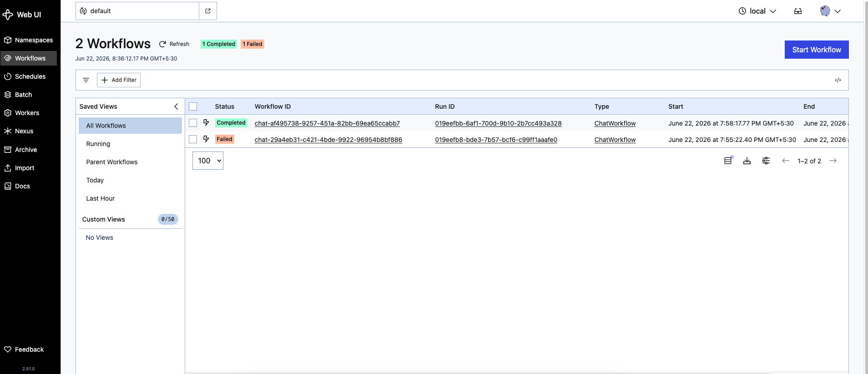This screenshot has height=374, width=868.
Task: Click the Completed status badge in row
Action: 231,123
